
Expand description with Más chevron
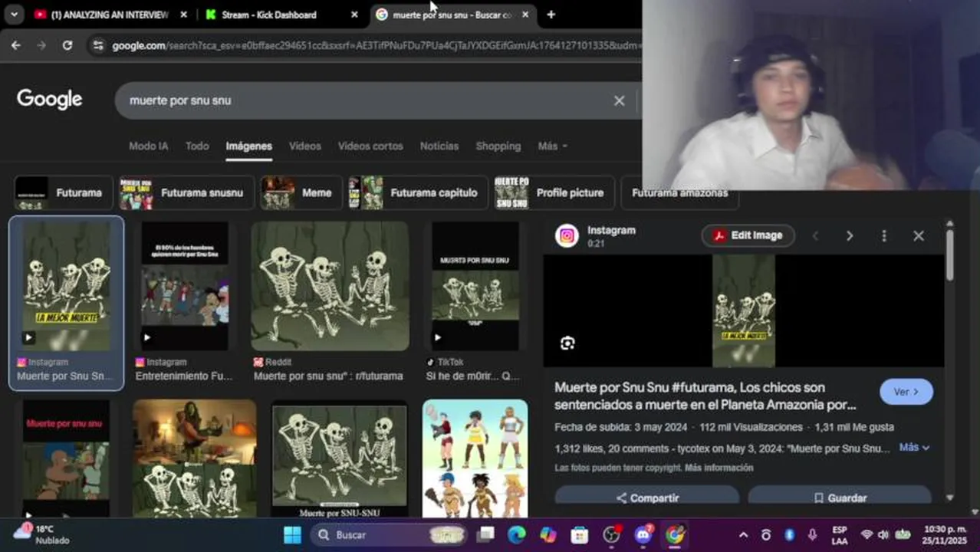(x=914, y=447)
